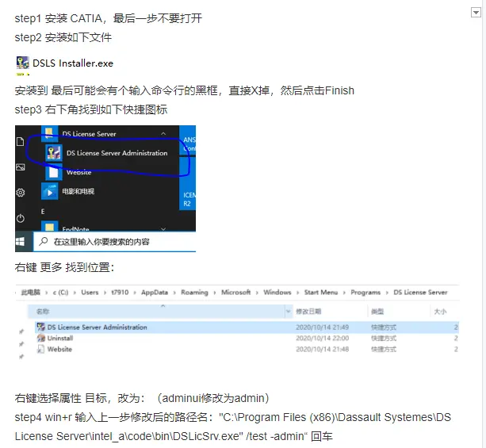Click the DS License Server Administration shortcut icon in the file list

(40, 327)
